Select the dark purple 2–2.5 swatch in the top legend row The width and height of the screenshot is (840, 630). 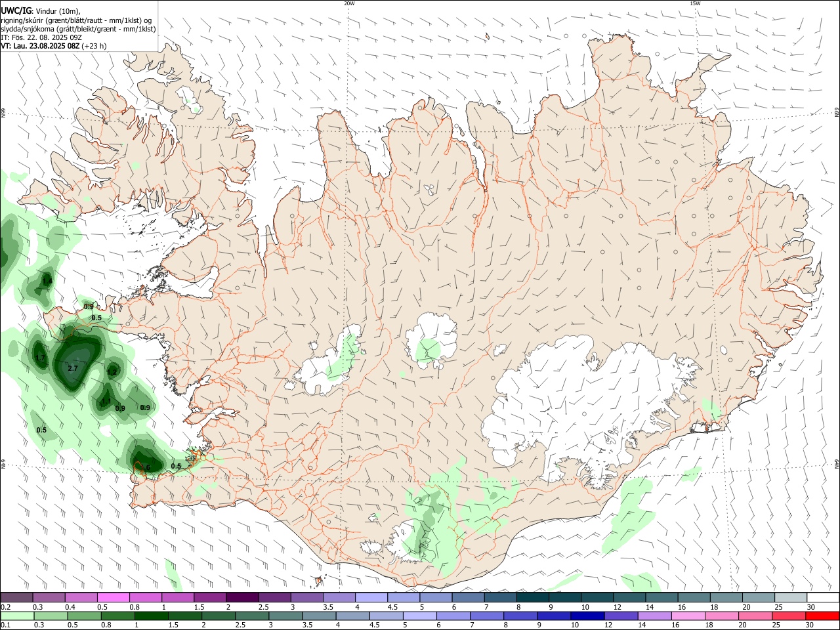coord(241,598)
